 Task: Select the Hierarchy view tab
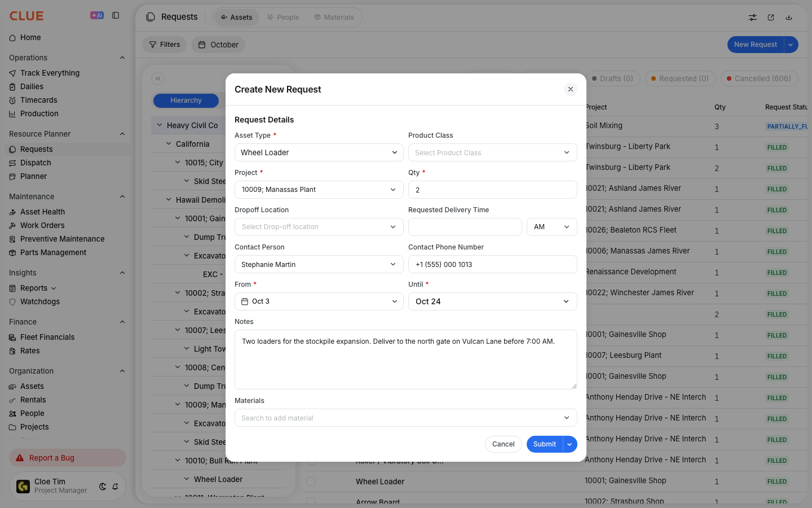(186, 100)
